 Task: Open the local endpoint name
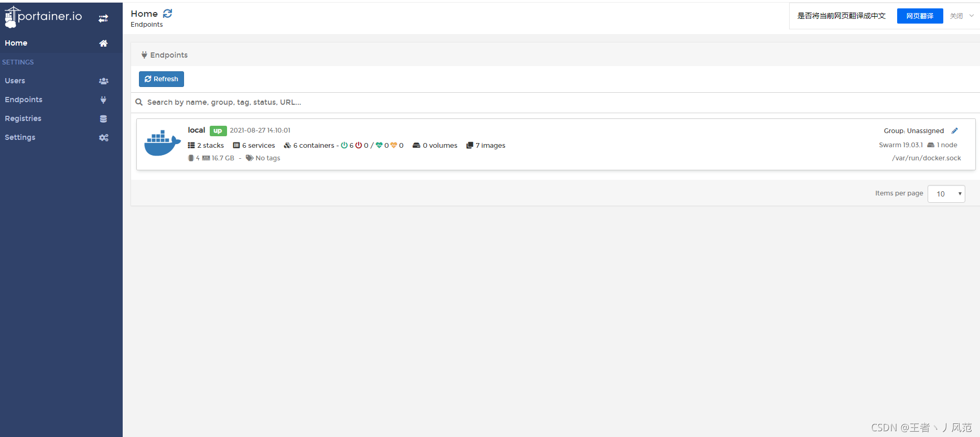tap(197, 130)
